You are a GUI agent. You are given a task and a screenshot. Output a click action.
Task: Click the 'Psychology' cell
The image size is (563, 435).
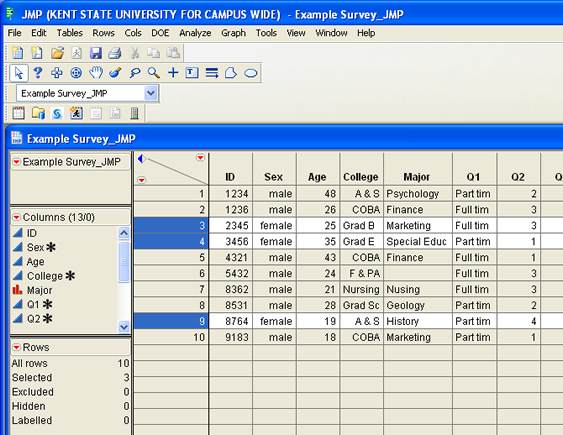[418, 194]
